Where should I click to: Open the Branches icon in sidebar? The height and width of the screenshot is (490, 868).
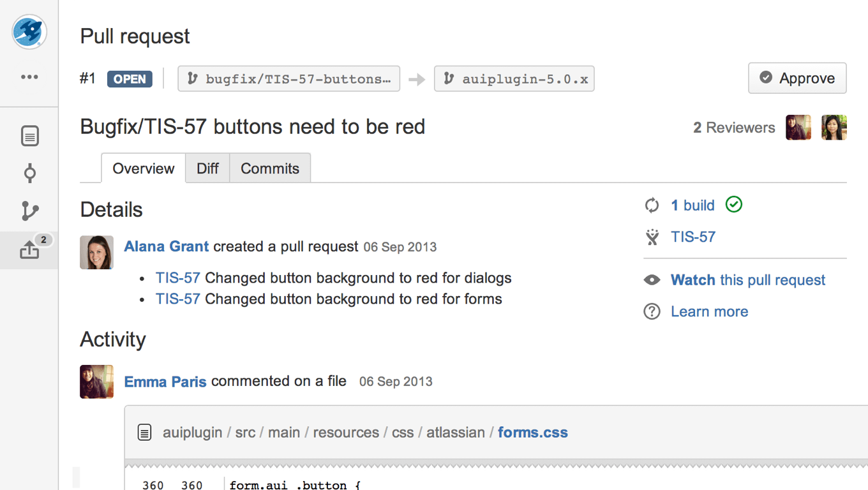(x=29, y=211)
